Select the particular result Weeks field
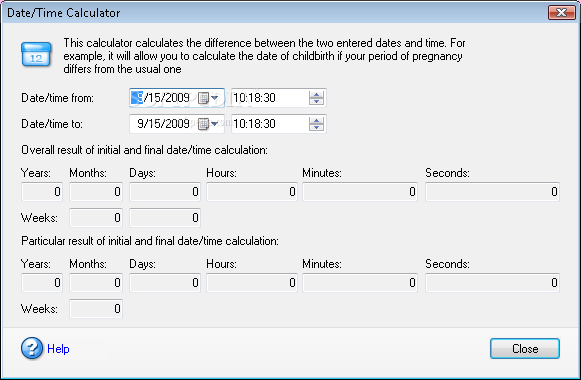 (x=96, y=309)
